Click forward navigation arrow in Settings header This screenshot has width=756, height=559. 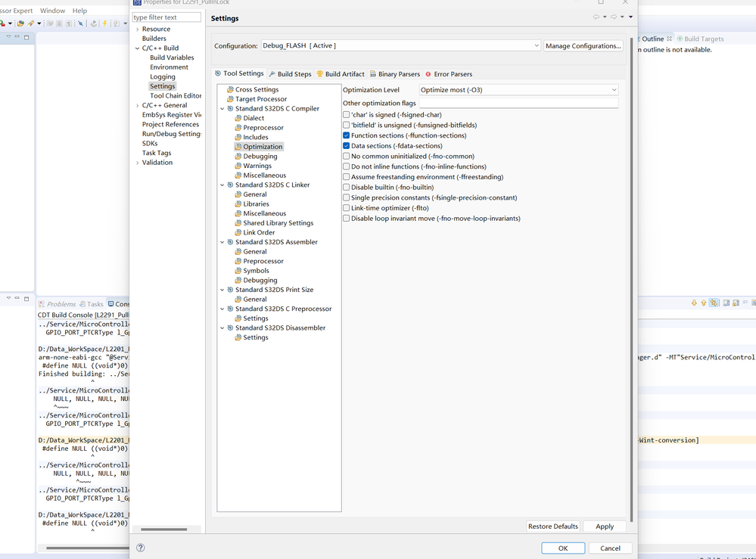[614, 17]
